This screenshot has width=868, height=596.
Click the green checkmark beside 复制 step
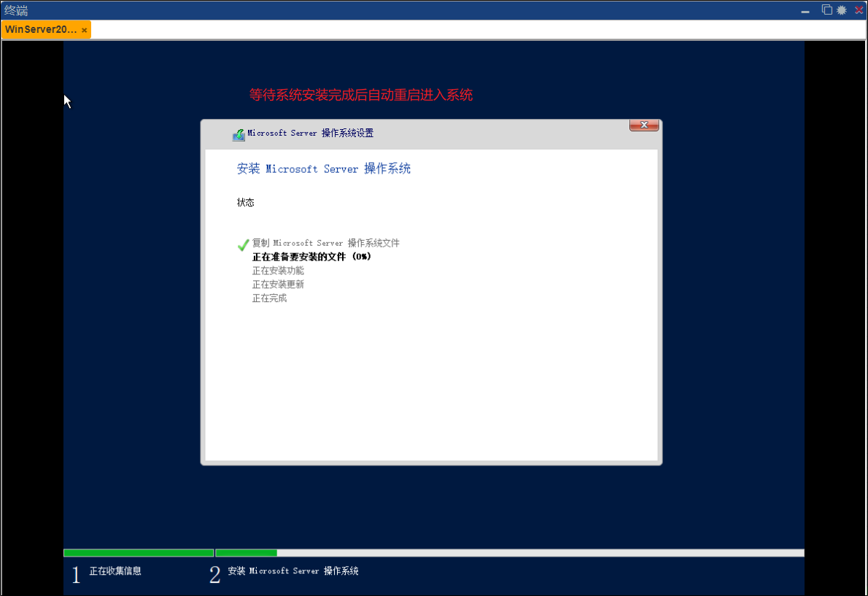tap(243, 244)
